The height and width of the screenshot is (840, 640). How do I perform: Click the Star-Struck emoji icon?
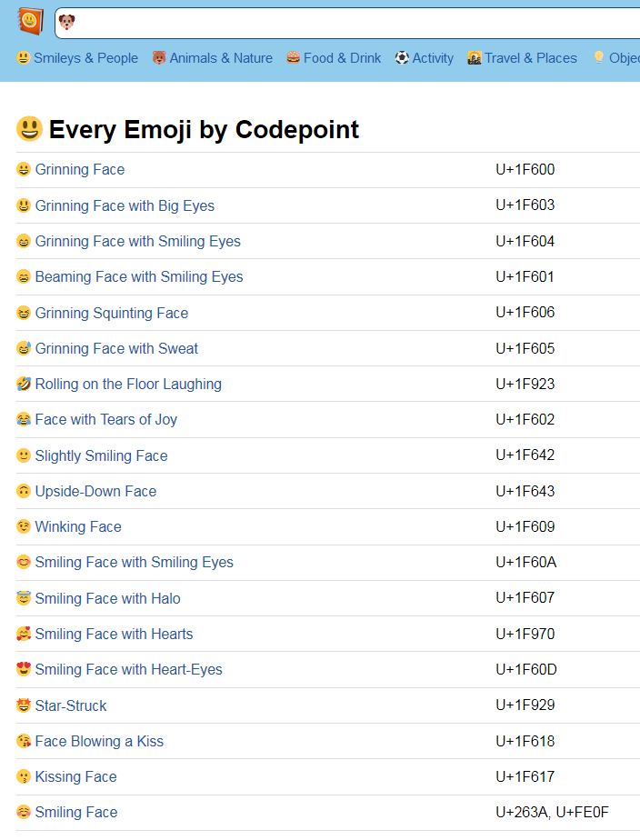24,705
